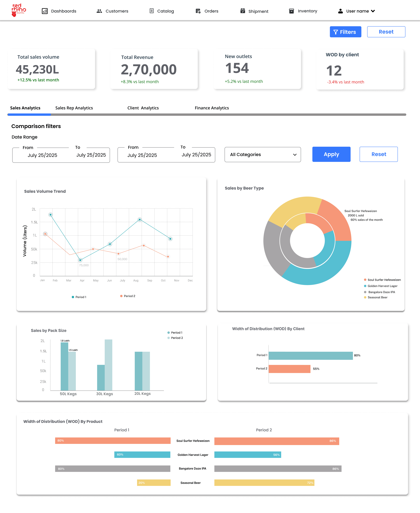The height and width of the screenshot is (513, 420).
Task: Switch to Sales Rep Analytics tab
Action: tap(74, 108)
